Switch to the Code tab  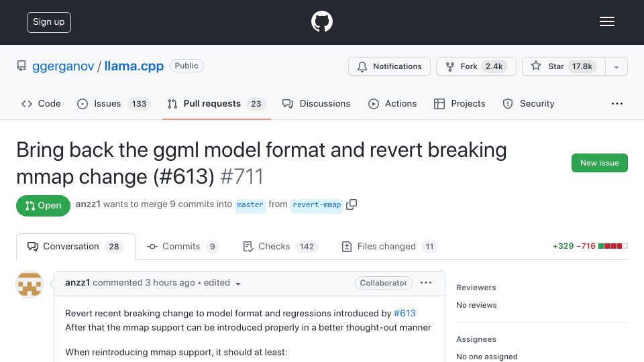pyautogui.click(x=41, y=104)
